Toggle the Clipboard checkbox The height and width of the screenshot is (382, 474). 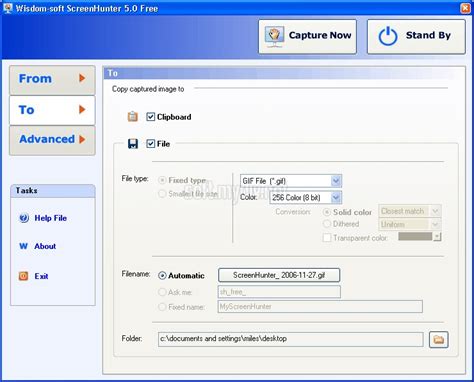tap(151, 117)
